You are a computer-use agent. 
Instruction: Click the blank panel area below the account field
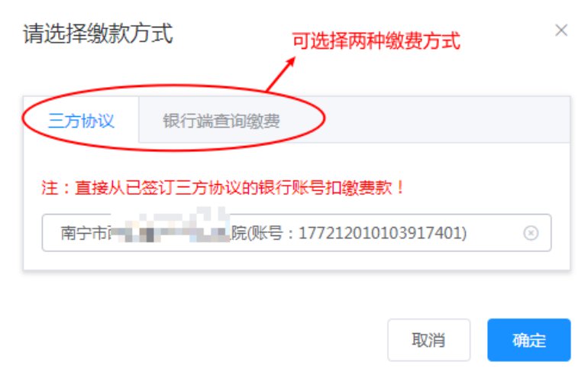pos(296,261)
